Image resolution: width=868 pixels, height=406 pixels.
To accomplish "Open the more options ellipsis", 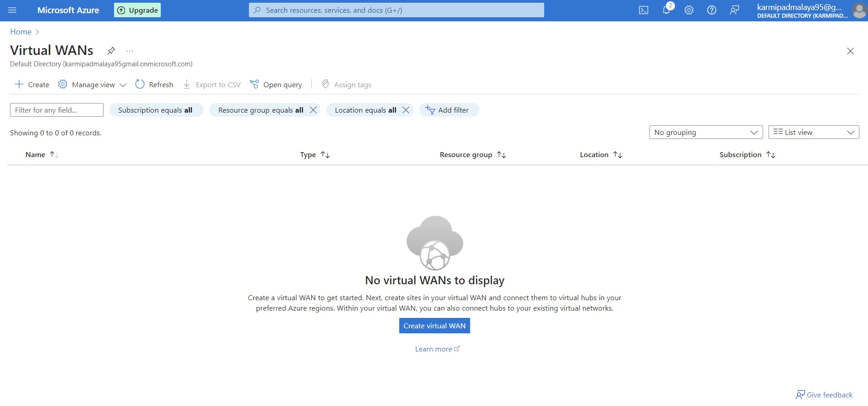I will tap(129, 50).
